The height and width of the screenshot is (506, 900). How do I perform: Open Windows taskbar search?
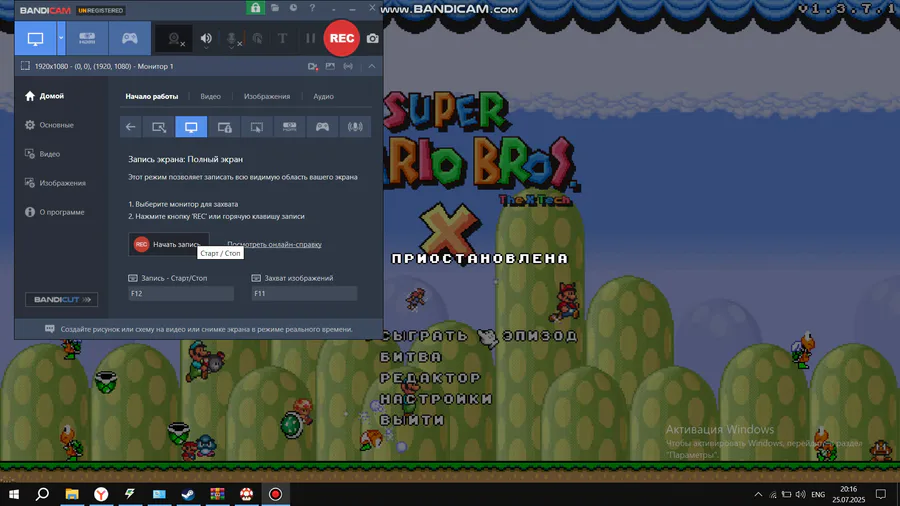pos(42,494)
